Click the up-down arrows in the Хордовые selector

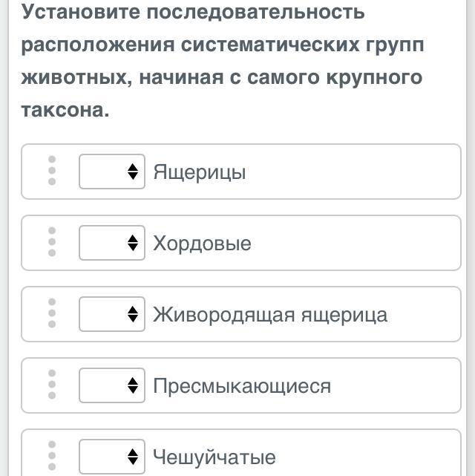coord(133,243)
